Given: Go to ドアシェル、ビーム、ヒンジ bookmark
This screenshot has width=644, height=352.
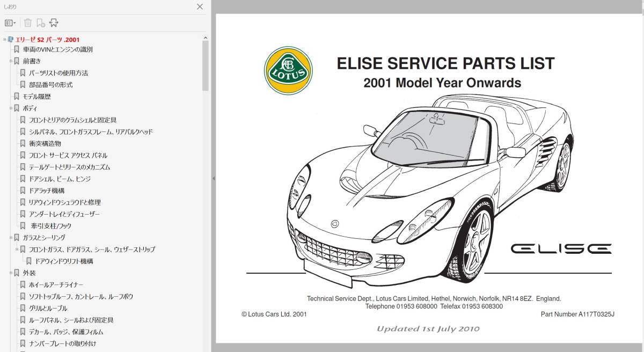Looking at the screenshot, I should [x=60, y=179].
